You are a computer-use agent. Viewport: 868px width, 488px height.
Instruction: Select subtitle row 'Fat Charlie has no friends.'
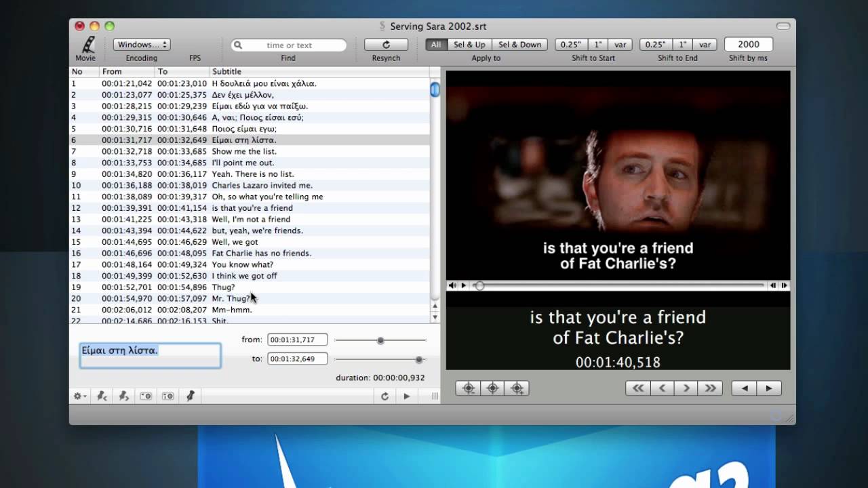click(250, 253)
